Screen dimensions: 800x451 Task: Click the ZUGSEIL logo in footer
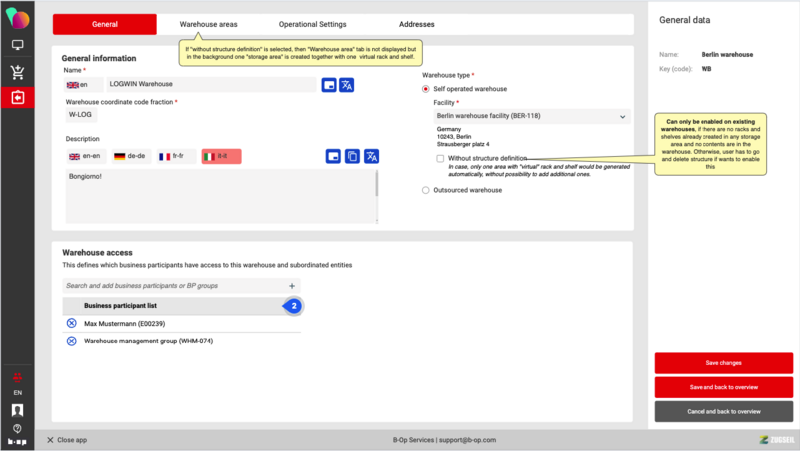(x=777, y=440)
